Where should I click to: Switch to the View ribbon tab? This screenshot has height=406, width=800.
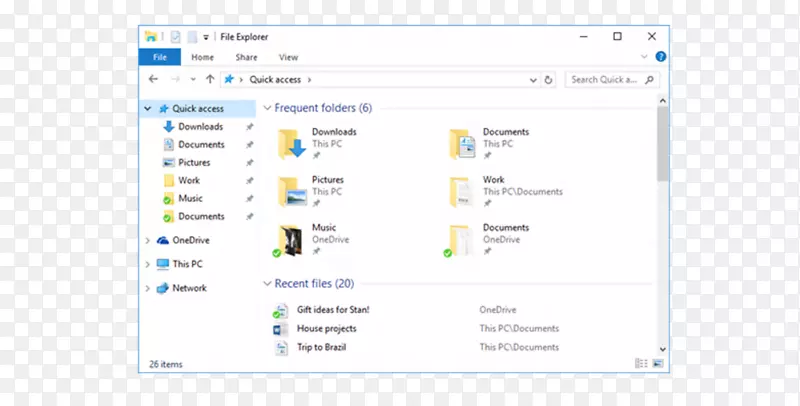coord(288,57)
